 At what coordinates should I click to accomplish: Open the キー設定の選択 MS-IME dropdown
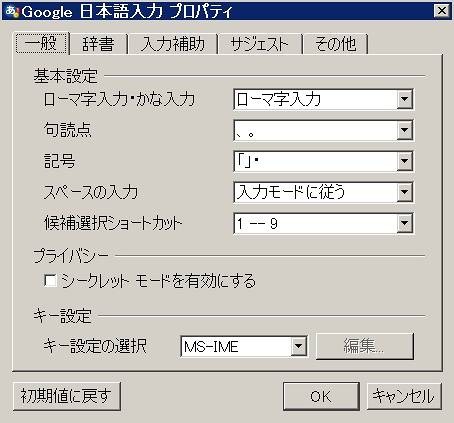(x=244, y=346)
